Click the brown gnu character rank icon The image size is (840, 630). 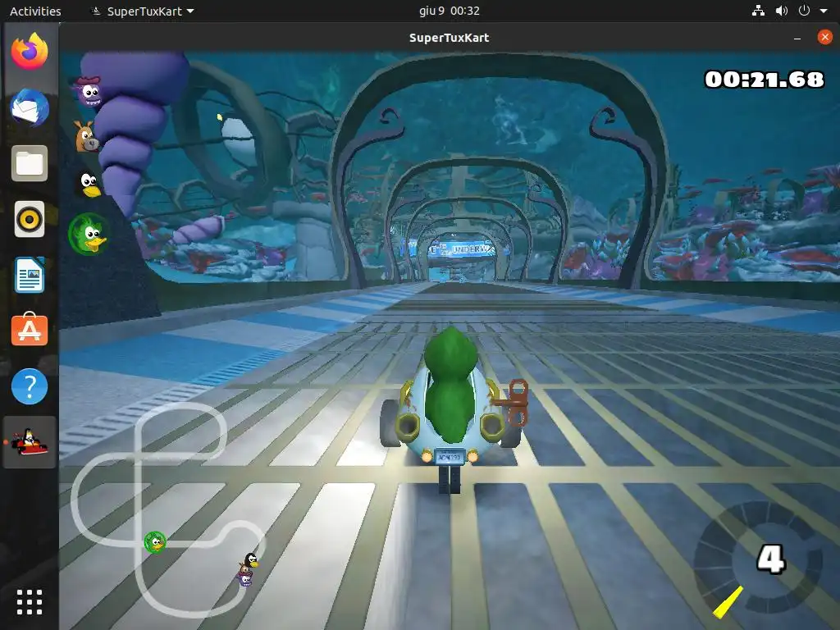click(86, 137)
